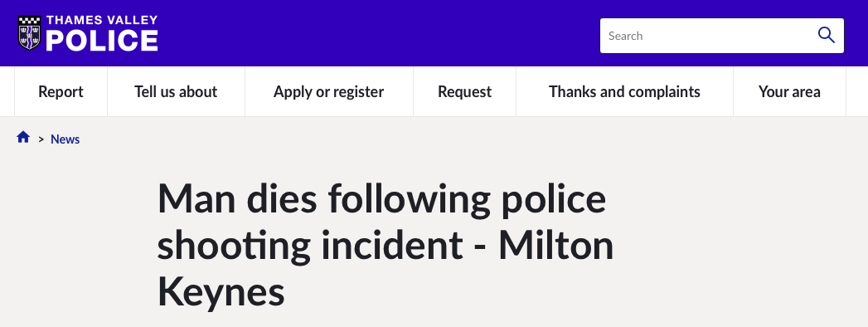Expand the Request navigation item
The width and height of the screenshot is (868, 327).
[464, 91]
